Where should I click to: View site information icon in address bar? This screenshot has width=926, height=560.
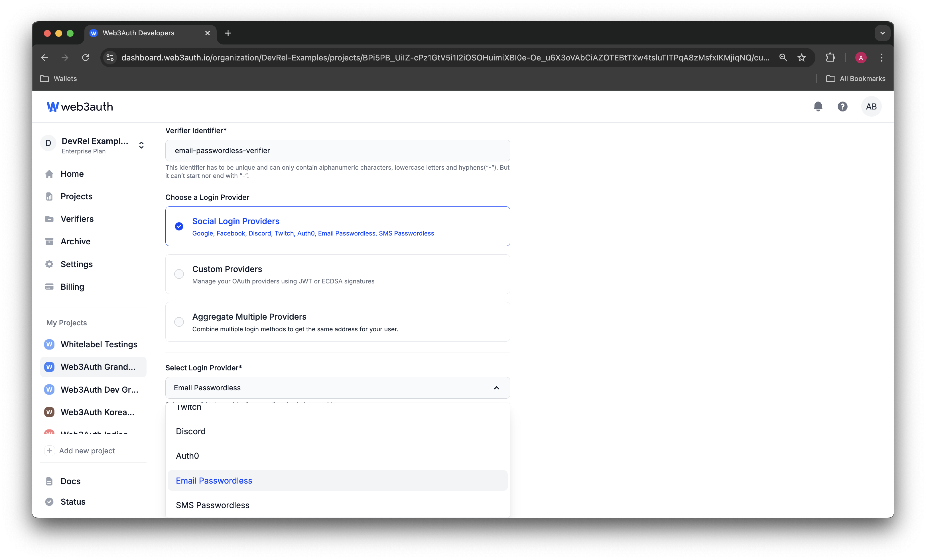point(110,58)
